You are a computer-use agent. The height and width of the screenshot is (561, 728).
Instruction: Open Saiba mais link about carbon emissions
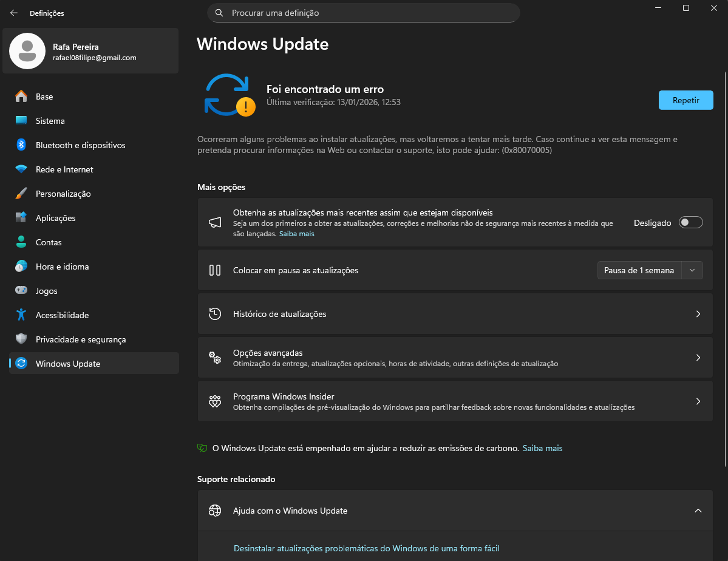542,448
